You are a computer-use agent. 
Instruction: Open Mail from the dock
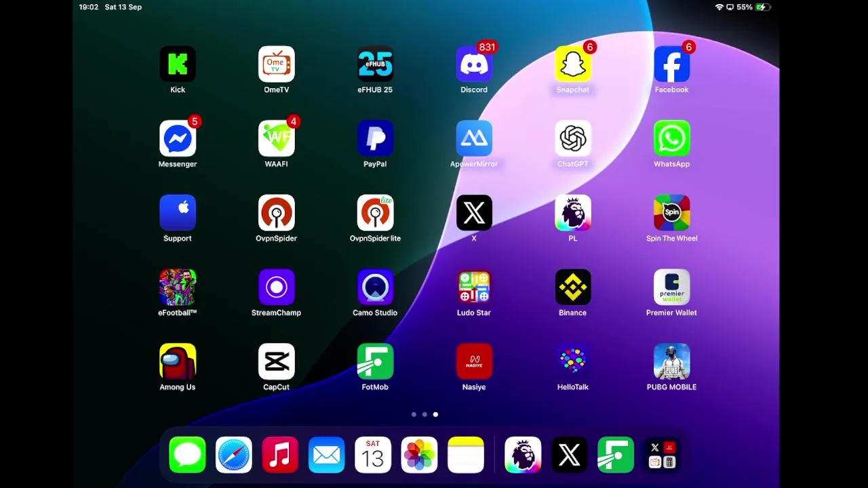coord(327,455)
